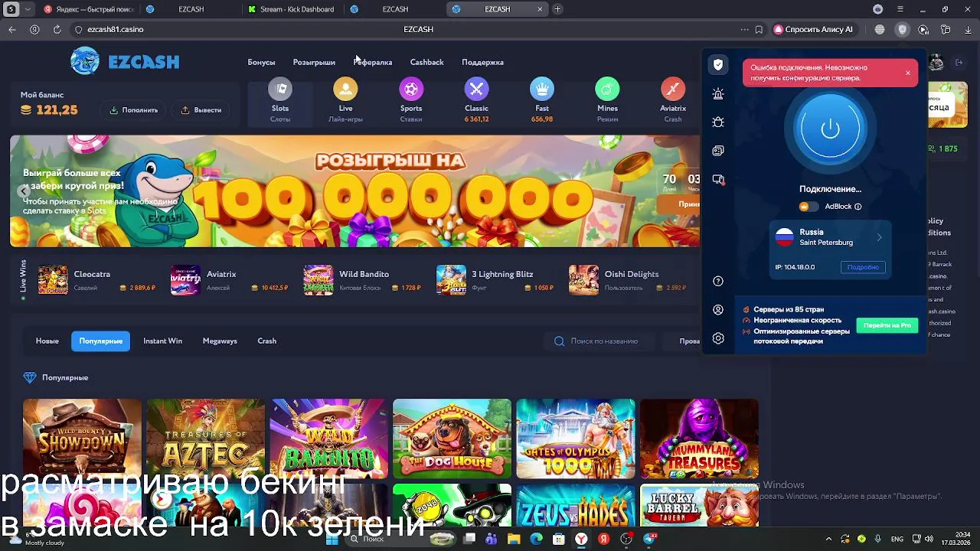This screenshot has width=980, height=551.
Task: Click the Спросить Алису AI button
Action: 813,29
